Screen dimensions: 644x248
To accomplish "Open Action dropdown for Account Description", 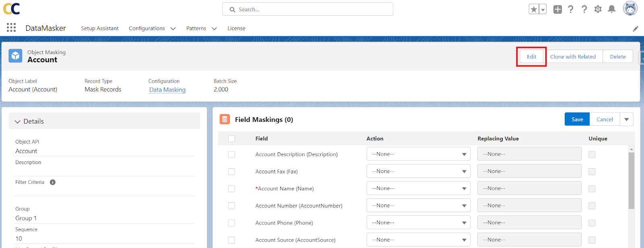I will click(x=418, y=154).
